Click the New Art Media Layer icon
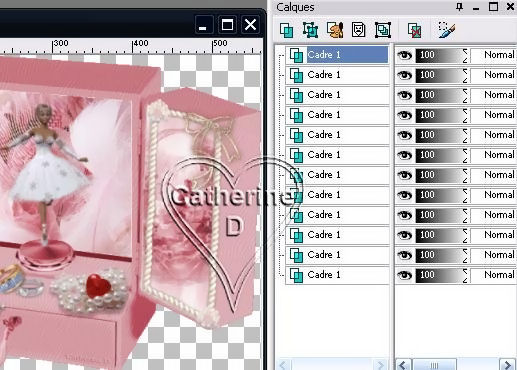 click(x=335, y=30)
